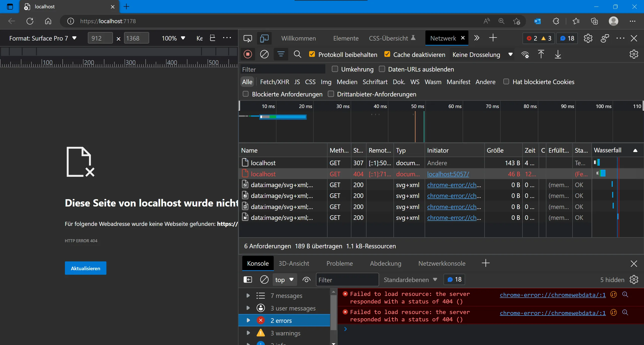The width and height of the screenshot is (644, 345).
Task: Toggle device emulation icon
Action: click(264, 38)
